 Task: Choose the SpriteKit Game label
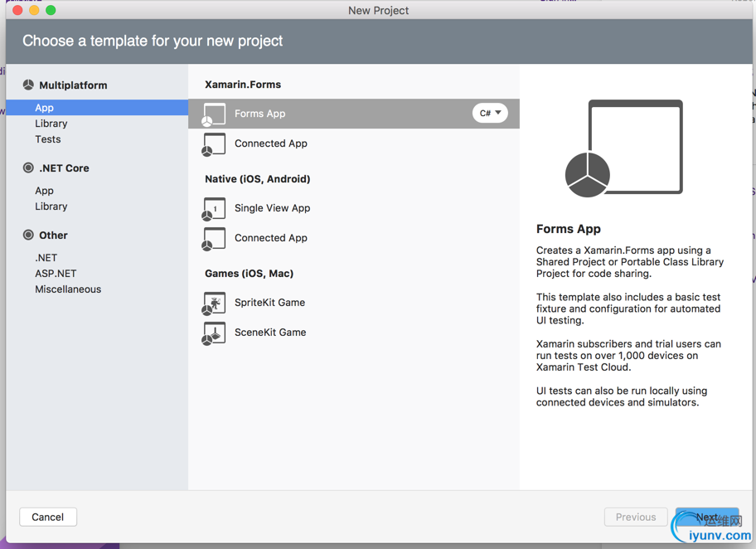coord(270,303)
